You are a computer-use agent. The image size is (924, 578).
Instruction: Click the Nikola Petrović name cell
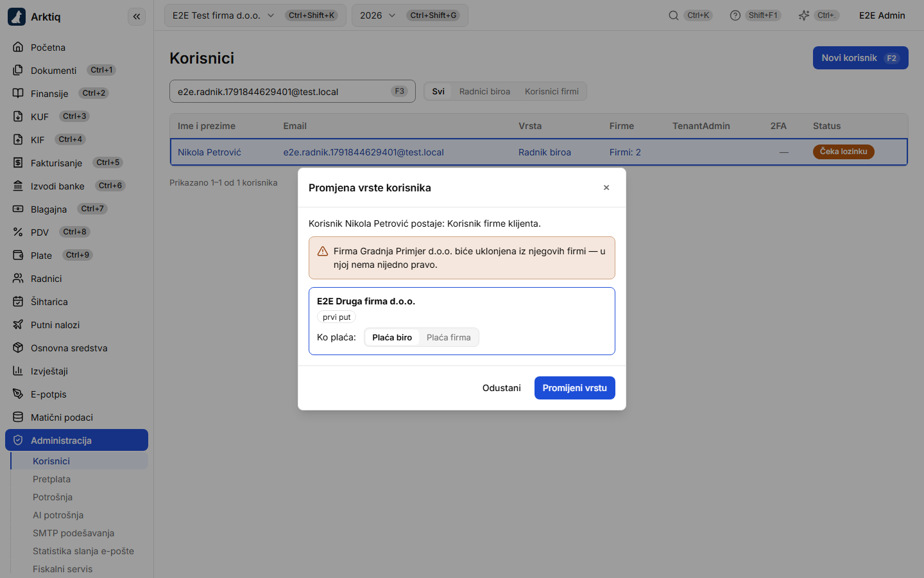pos(209,152)
